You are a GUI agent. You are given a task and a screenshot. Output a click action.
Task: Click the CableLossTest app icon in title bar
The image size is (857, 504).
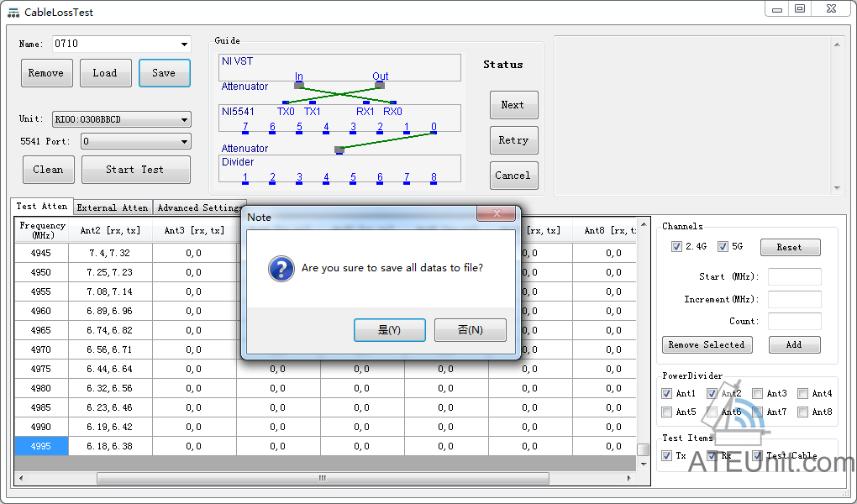13,12
